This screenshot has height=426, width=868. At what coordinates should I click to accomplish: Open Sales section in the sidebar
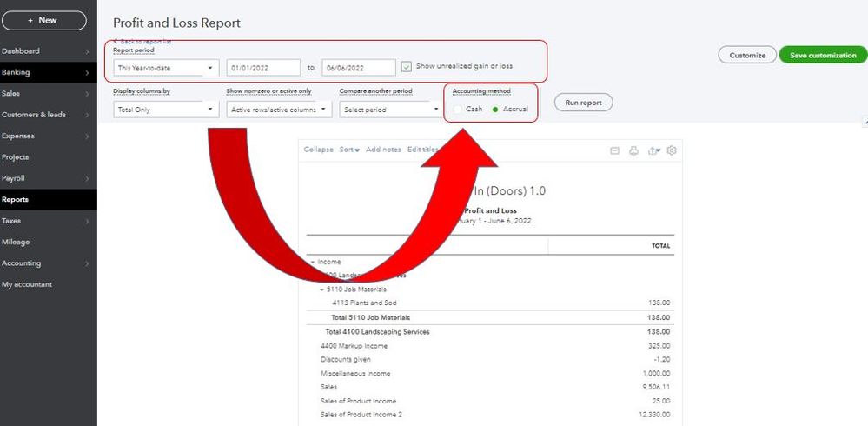10,94
